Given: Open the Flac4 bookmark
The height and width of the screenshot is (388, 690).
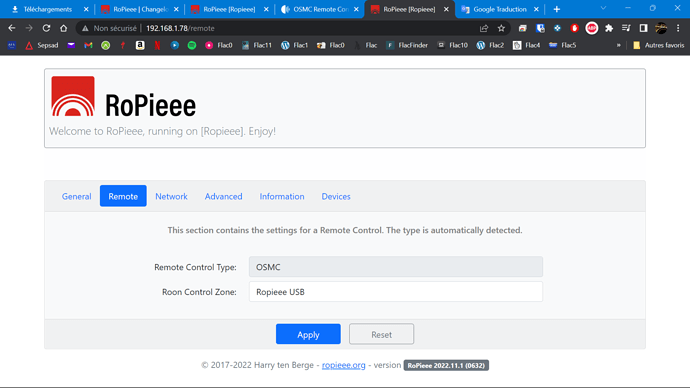Looking at the screenshot, I should tap(526, 45).
